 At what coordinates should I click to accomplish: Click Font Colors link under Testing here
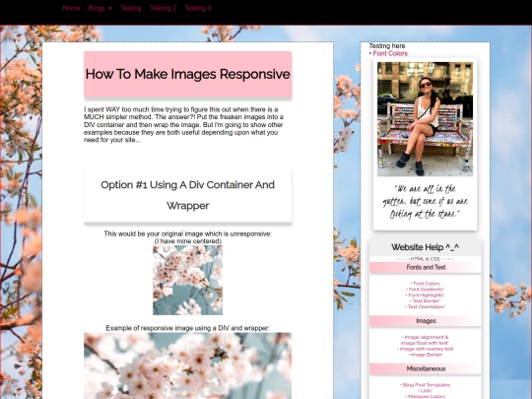390,53
